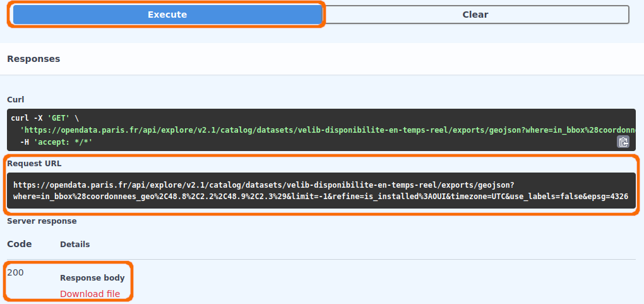Click the Curl label above command
This screenshot has height=304, width=644.
pyautogui.click(x=16, y=100)
